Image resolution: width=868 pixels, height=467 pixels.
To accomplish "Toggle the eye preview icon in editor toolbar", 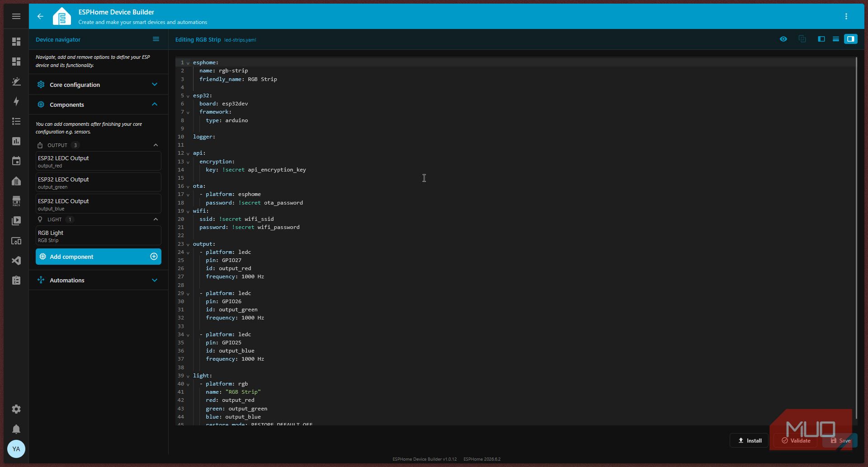I will [783, 39].
